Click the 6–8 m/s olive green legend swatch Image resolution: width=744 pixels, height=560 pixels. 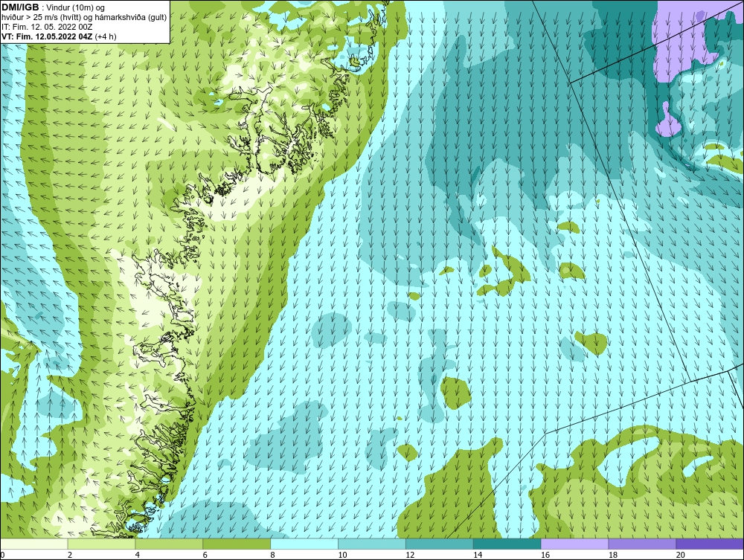click(x=237, y=544)
